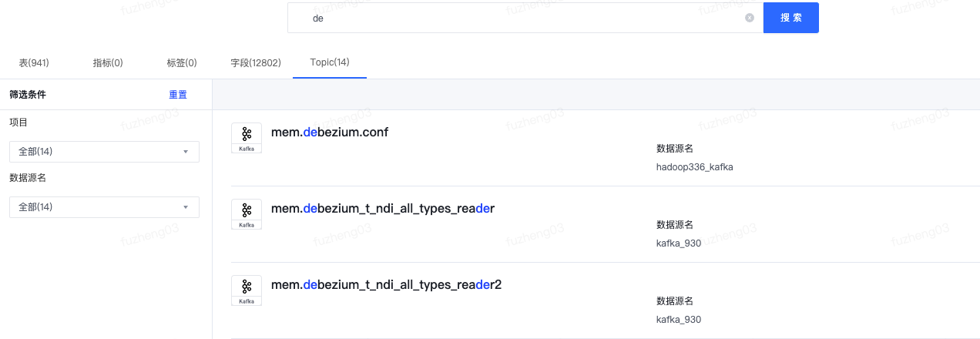
Task: Select the Topic(14) tab
Action: click(330, 62)
